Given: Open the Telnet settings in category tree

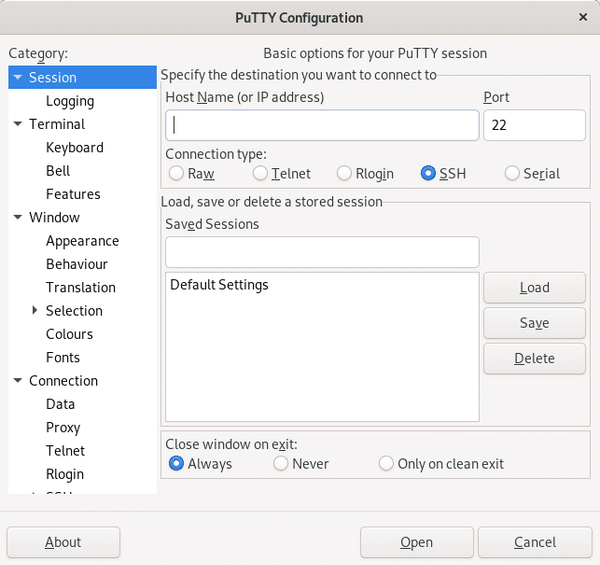Looking at the screenshot, I should (65, 451).
